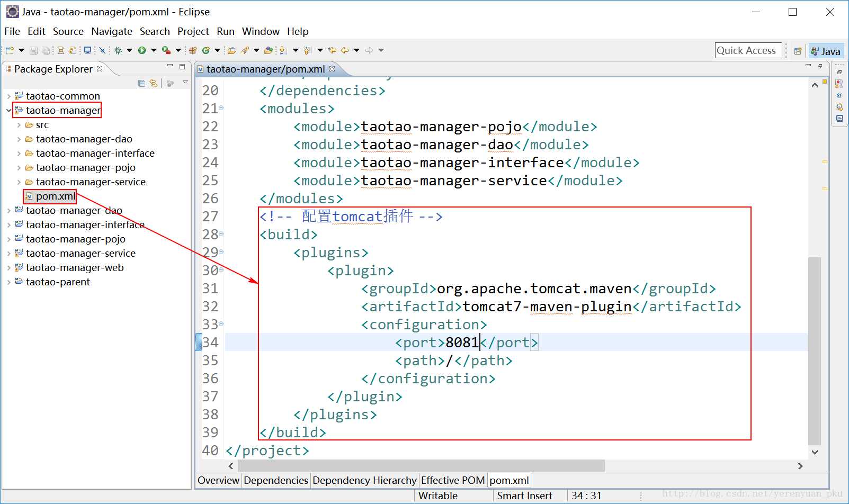Expand the taotao-common project
The height and width of the screenshot is (504, 849).
pyautogui.click(x=9, y=96)
